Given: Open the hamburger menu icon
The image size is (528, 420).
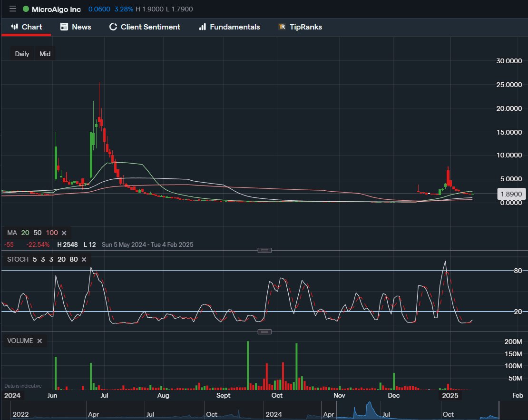Looking at the screenshot, I should pos(13,9).
